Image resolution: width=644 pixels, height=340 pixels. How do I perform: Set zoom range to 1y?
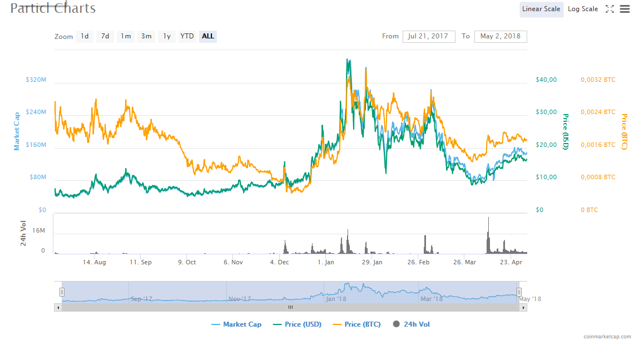[167, 36]
